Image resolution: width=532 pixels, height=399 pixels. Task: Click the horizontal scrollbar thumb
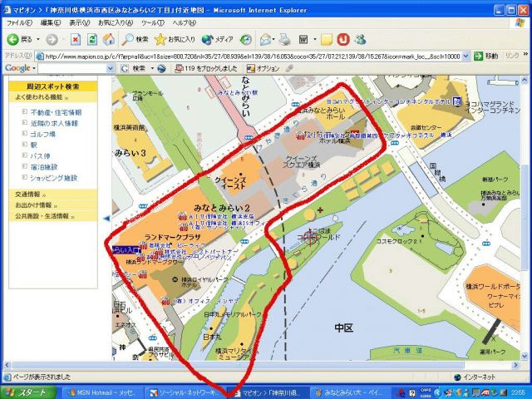[238, 365]
